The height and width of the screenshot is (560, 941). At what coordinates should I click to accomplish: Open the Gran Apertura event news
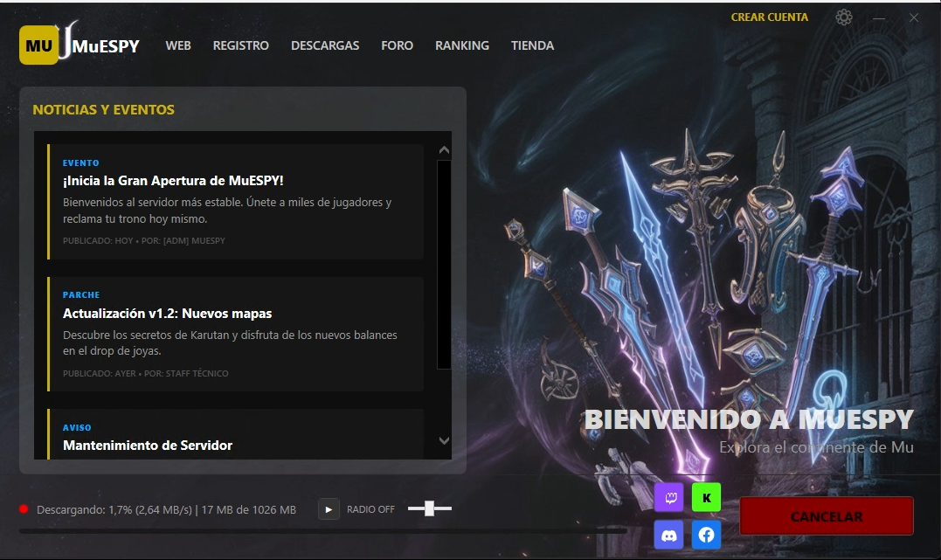coord(173,181)
